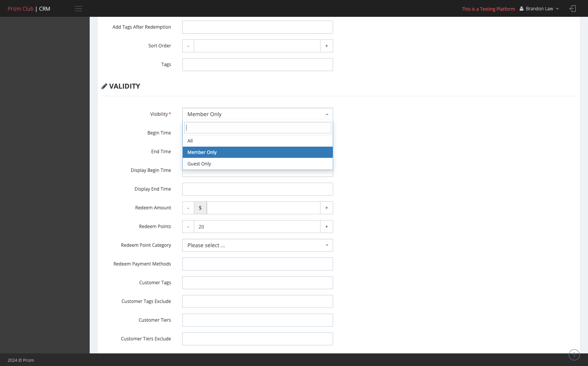Collapse the Visibility dropdown
588x366 pixels.
[258, 114]
